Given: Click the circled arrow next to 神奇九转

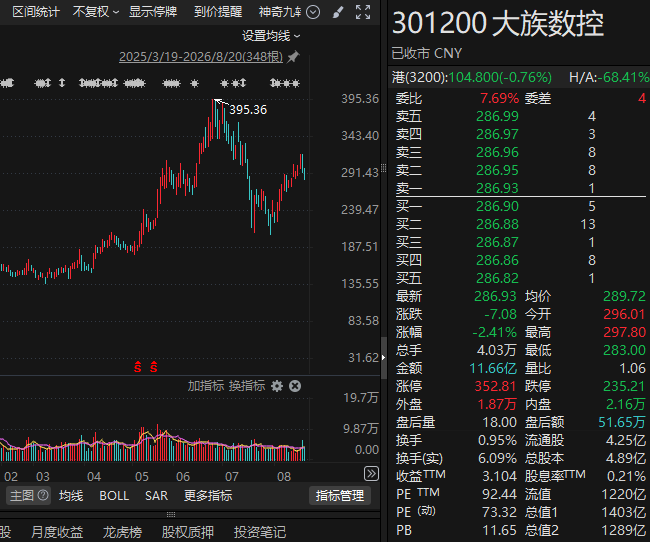Looking at the screenshot, I should point(313,12).
